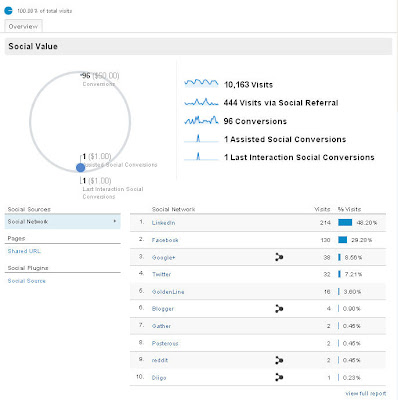Open the reddit network link
The image size is (398, 400).
pos(160,360)
